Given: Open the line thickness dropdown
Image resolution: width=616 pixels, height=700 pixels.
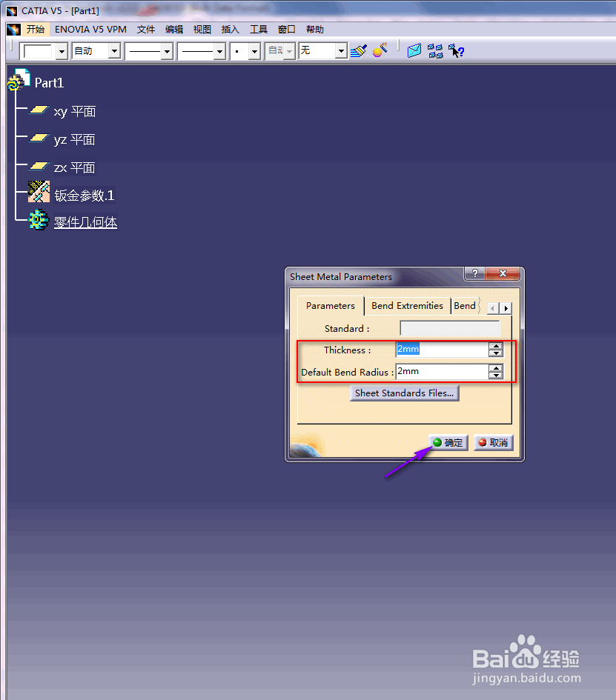Looking at the screenshot, I should (x=167, y=51).
